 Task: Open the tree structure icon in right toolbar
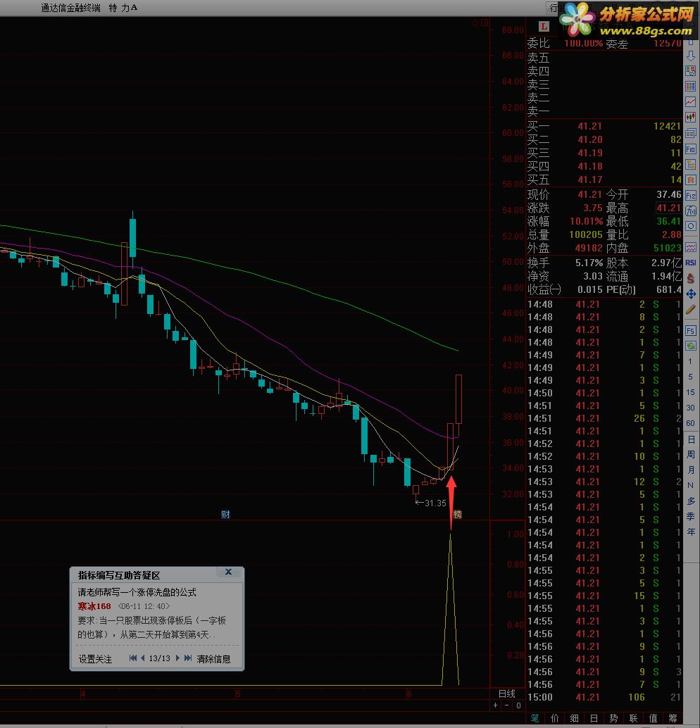pyautogui.click(x=691, y=164)
